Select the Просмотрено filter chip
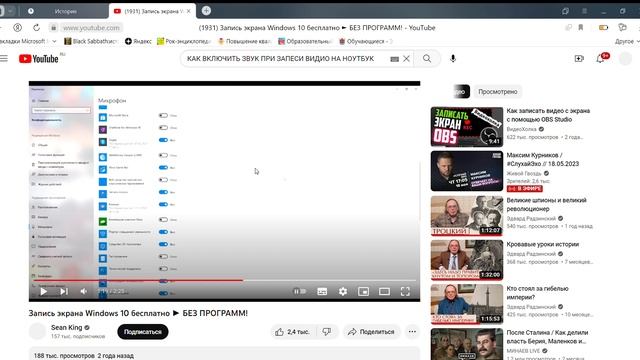640x360 pixels. [498, 91]
